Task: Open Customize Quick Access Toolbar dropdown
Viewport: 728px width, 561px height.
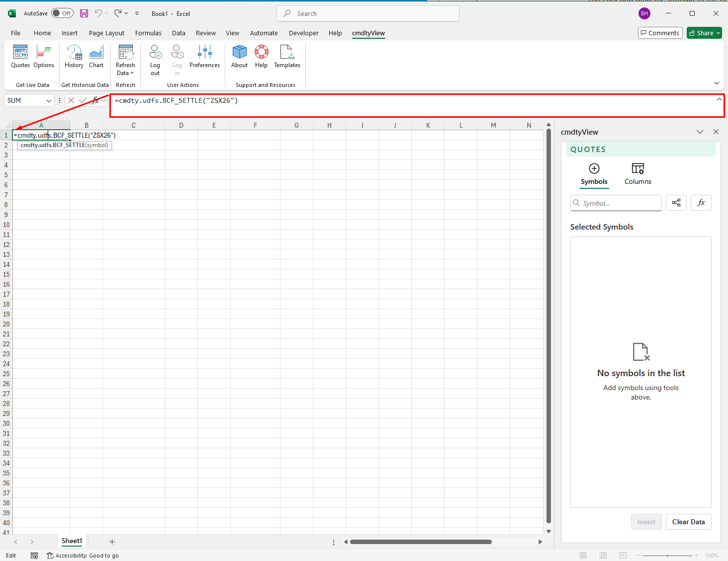Action: click(x=137, y=13)
